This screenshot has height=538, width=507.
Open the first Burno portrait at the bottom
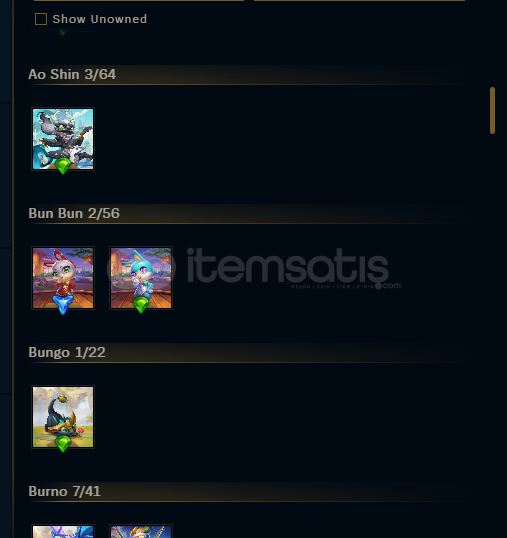(x=63, y=531)
